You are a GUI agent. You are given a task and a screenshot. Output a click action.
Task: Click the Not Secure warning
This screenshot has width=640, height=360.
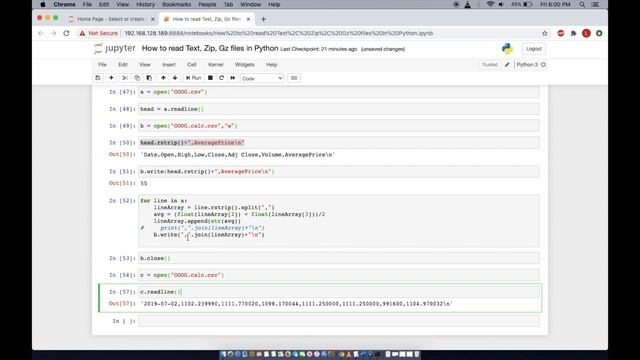[98, 33]
